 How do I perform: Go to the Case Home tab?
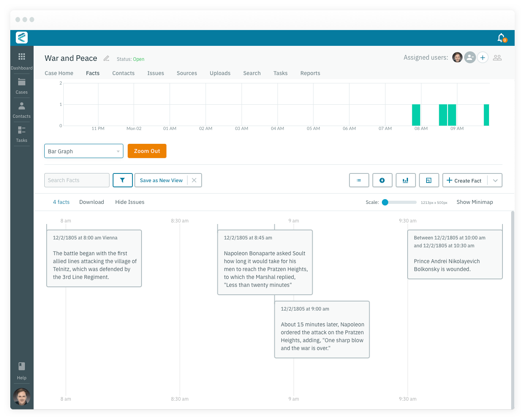coord(59,73)
